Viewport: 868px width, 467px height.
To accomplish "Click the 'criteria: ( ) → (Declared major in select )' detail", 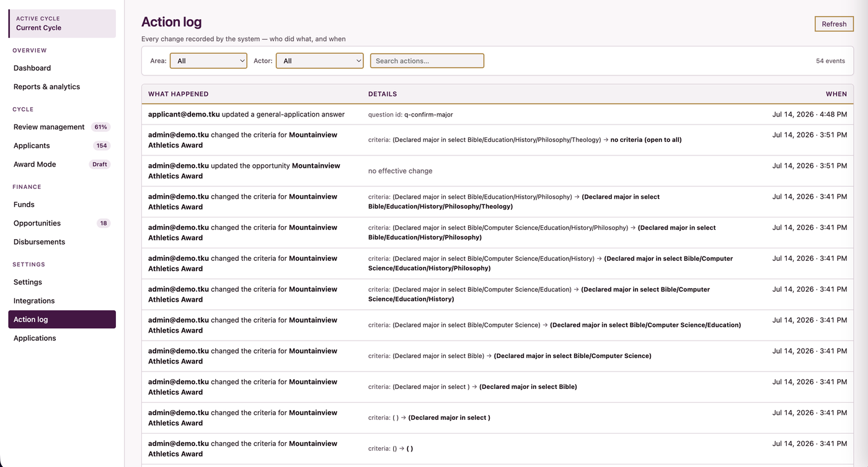I will [x=429, y=417].
